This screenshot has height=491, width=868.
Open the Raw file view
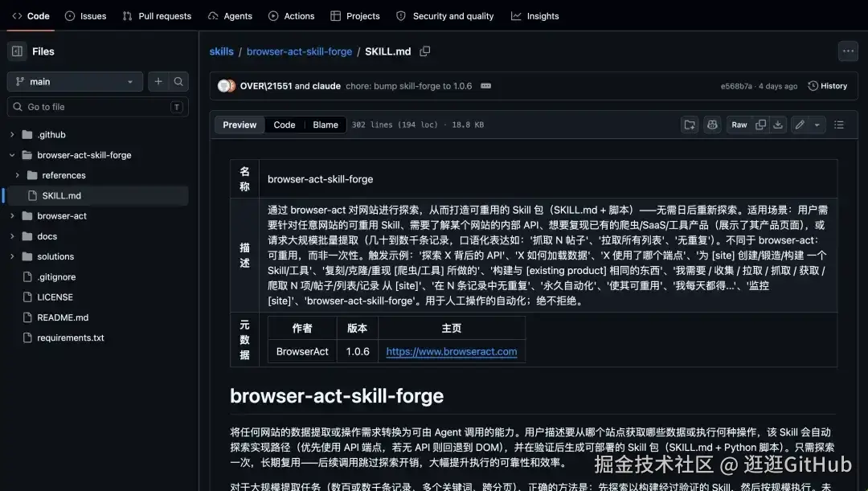tap(739, 125)
